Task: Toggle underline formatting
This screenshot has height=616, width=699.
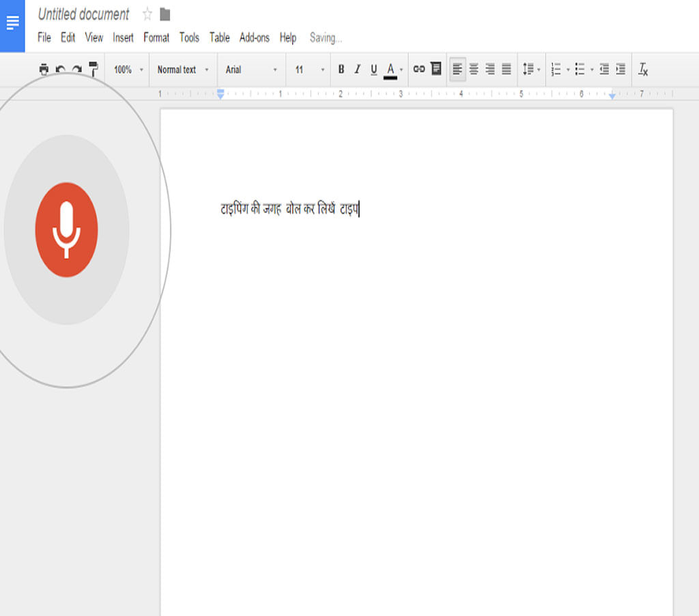Action: [373, 69]
